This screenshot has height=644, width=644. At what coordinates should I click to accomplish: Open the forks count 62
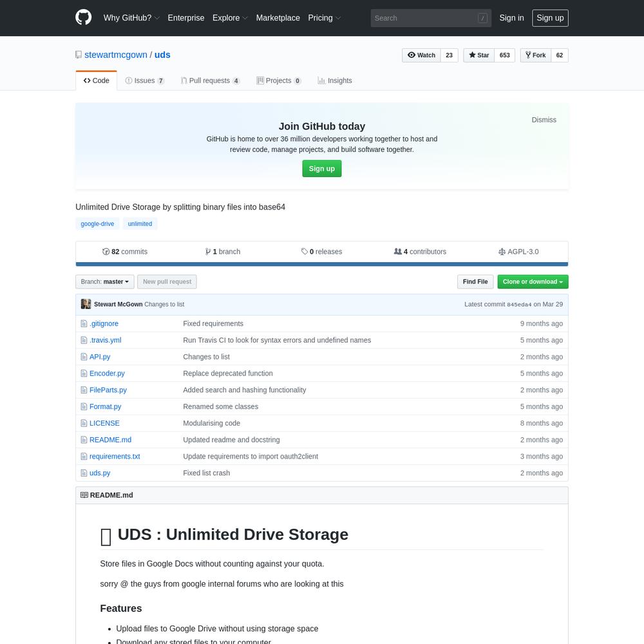560,55
